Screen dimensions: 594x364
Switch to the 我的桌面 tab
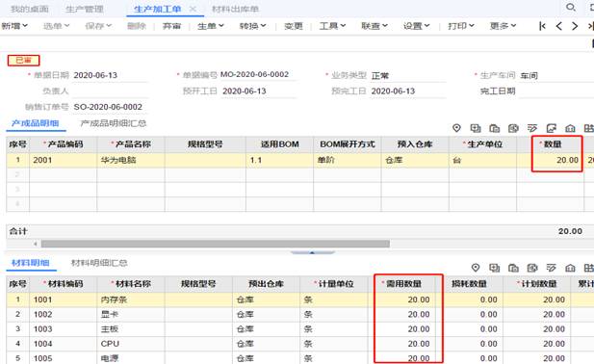(x=30, y=9)
